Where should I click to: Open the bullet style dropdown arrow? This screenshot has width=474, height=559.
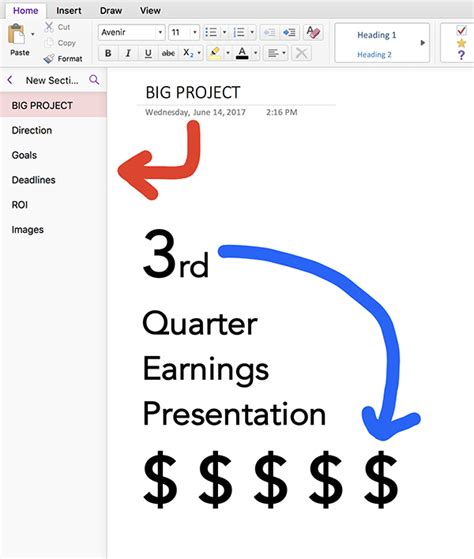225,32
